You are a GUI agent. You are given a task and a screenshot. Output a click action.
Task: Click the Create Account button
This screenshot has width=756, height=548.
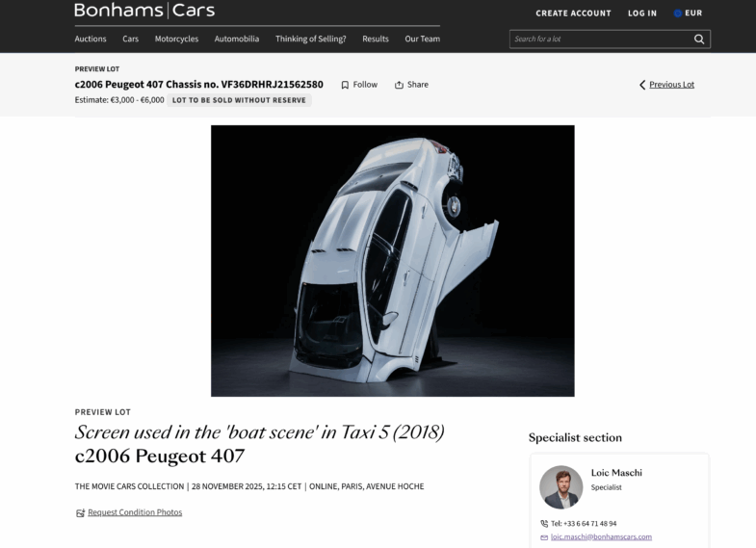(x=573, y=13)
